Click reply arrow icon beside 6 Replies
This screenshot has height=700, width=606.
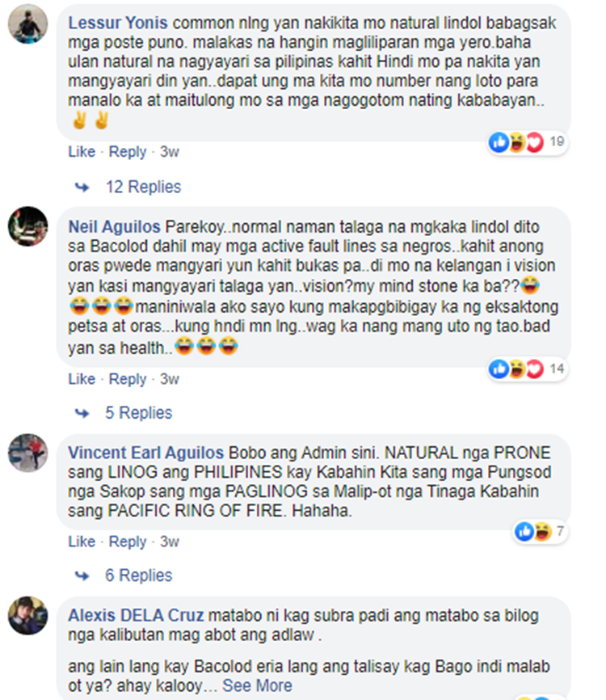click(x=82, y=576)
